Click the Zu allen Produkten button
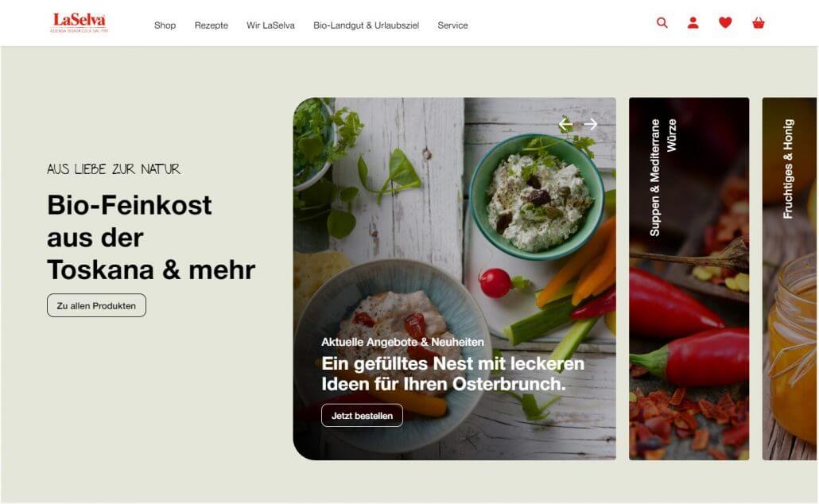This screenshot has height=504, width=819. (97, 305)
